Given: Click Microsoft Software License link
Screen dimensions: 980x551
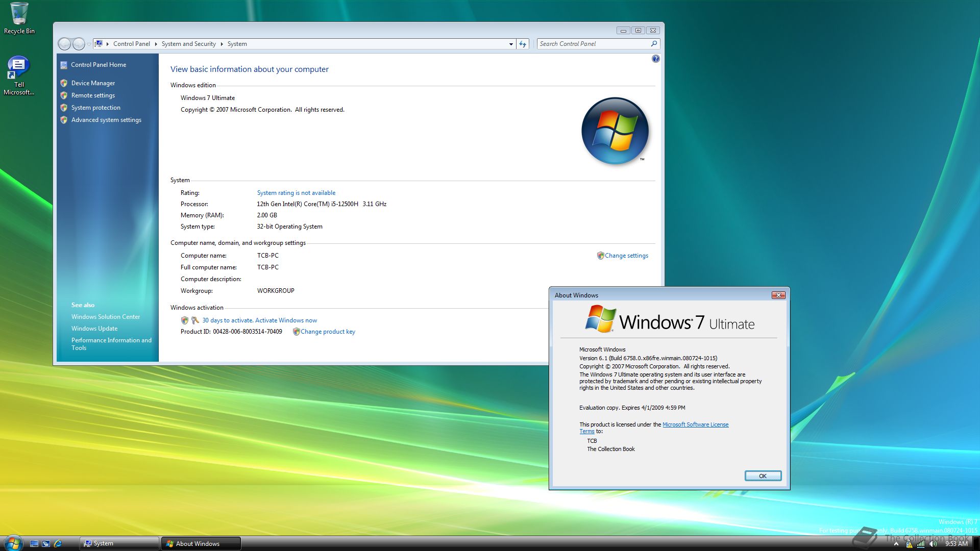Looking at the screenshot, I should [x=695, y=424].
